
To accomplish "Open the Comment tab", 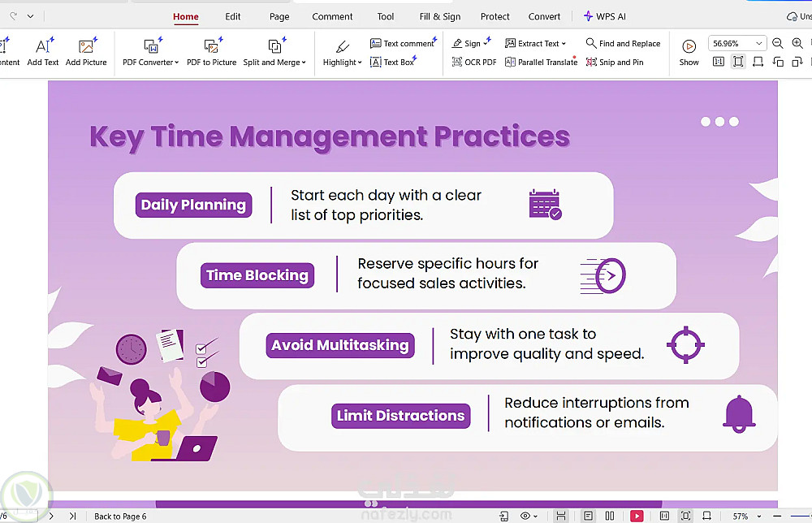I will point(332,16).
